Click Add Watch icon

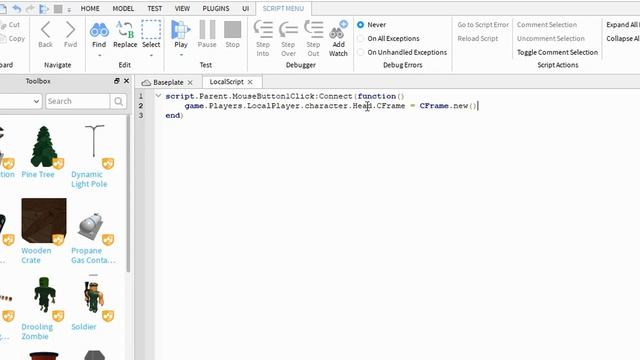(x=338, y=29)
